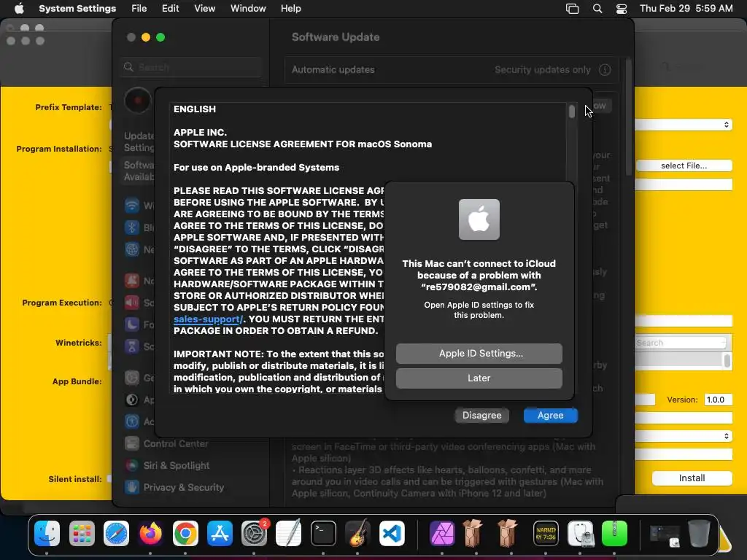Select the Network globe icon in sidebar
Viewport: 747px width, 560px height.
[x=132, y=249]
